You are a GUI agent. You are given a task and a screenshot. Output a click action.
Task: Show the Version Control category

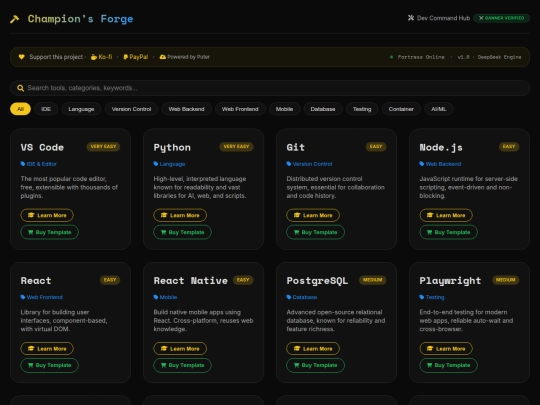pyautogui.click(x=131, y=109)
